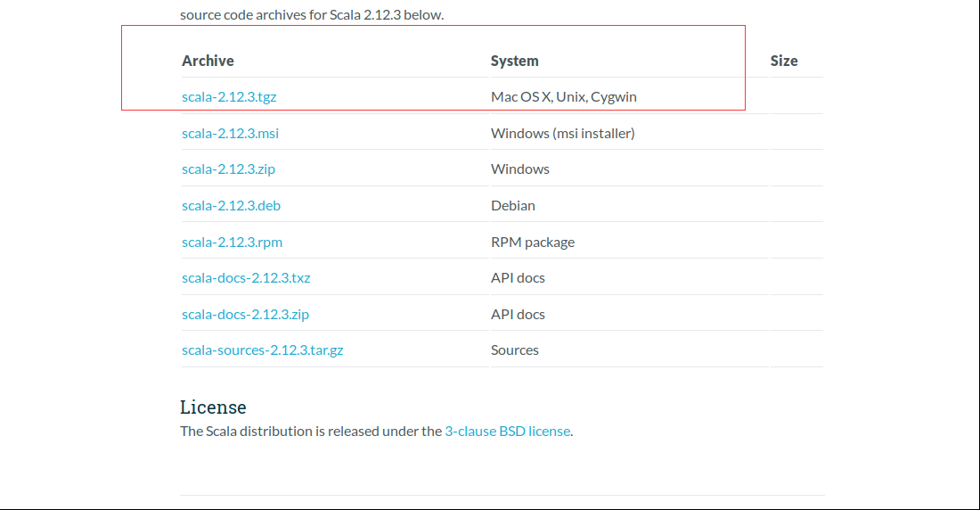Open the 3-clause BSD license link
The width and height of the screenshot is (980, 510).
[x=507, y=432]
